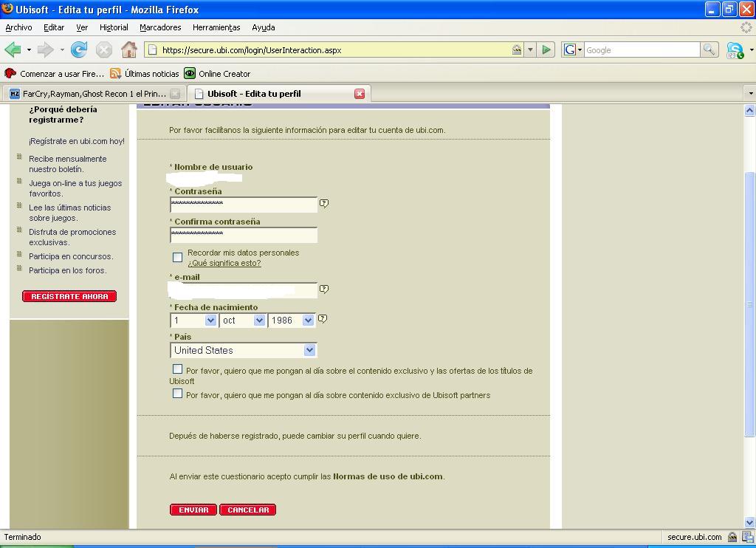Viewport: 756px width, 548px height.
Task: Click the REGÍSTRATE AHORA button
Action: pyautogui.click(x=69, y=296)
